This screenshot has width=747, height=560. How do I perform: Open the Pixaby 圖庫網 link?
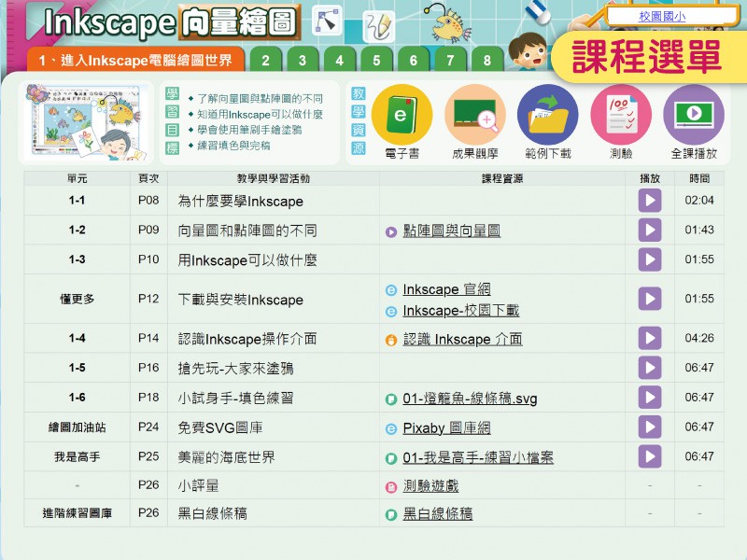pos(446,428)
